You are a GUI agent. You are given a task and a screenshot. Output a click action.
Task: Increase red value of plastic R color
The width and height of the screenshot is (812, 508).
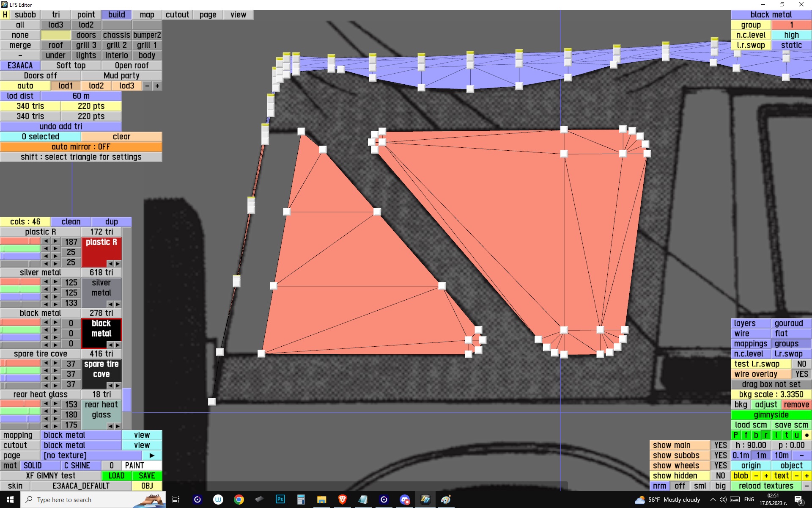pos(55,241)
